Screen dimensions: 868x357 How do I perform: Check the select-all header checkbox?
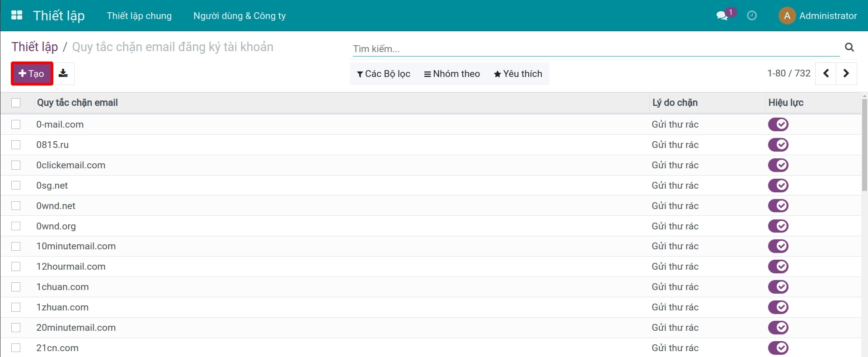[16, 103]
